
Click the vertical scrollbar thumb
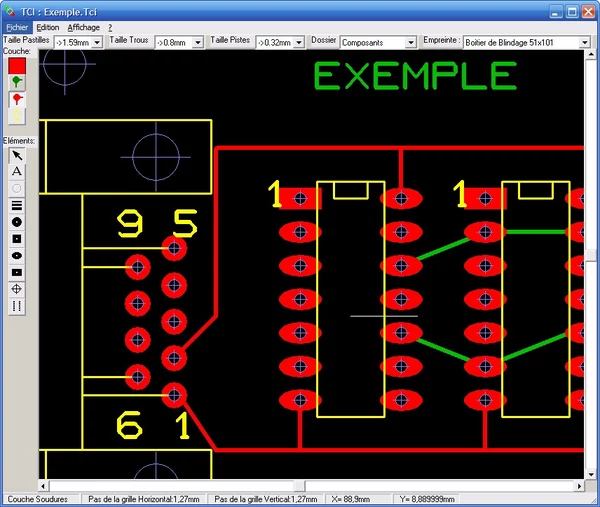(x=591, y=255)
